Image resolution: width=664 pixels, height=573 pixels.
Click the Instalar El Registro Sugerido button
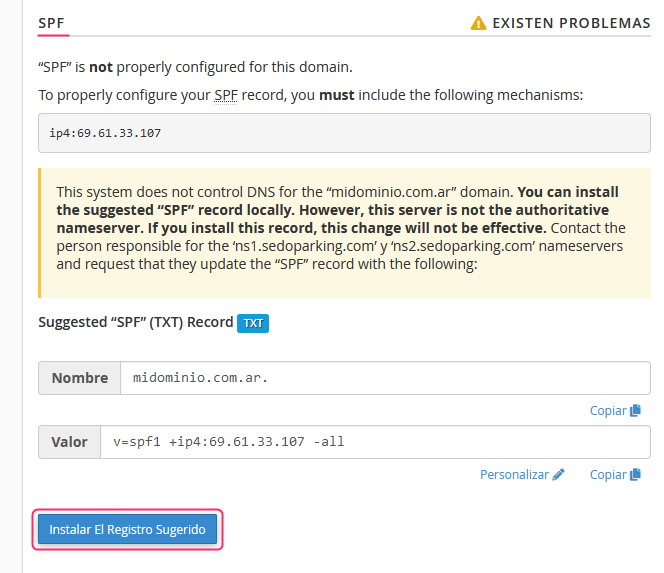click(x=127, y=529)
